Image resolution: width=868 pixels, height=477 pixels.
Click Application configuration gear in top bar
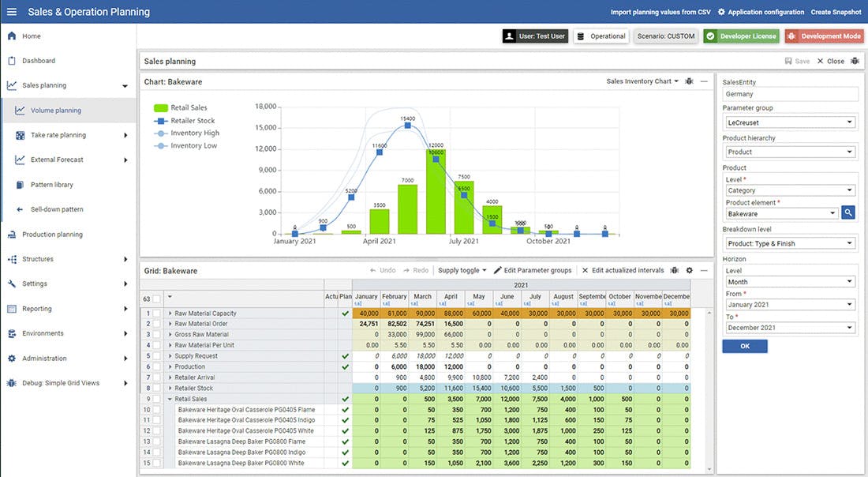722,12
